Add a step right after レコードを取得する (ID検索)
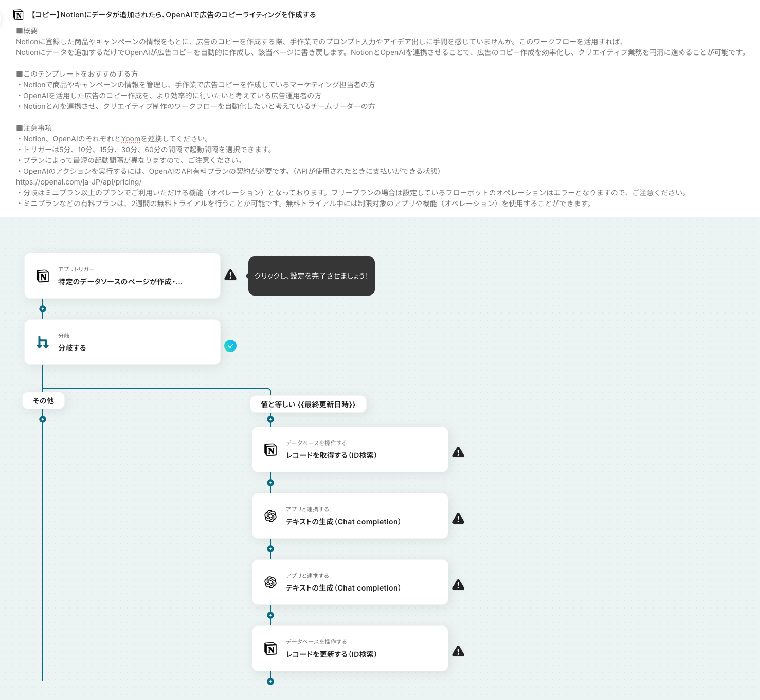The width and height of the screenshot is (760, 700). 270,483
